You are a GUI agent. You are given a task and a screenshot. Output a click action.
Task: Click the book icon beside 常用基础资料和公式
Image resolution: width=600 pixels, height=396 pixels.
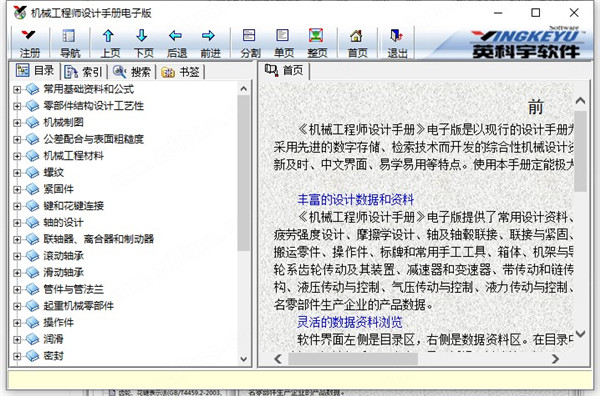click(x=33, y=90)
